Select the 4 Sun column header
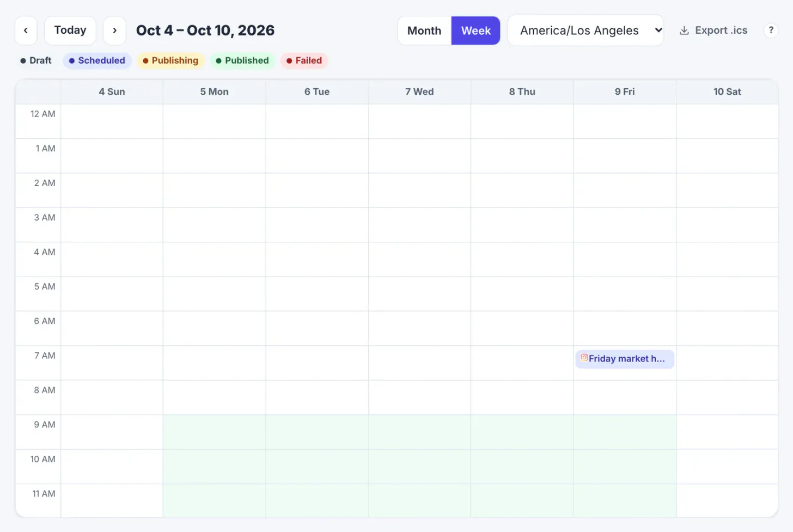This screenshot has width=793, height=532. tap(112, 92)
